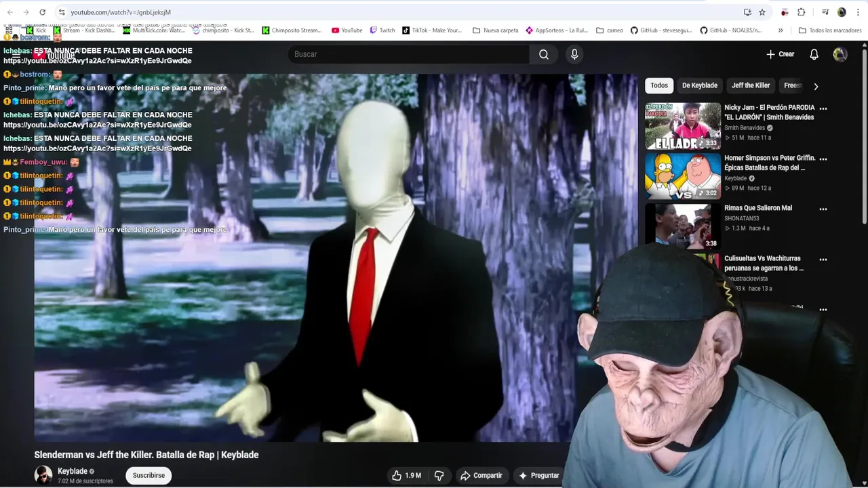Open the YouTube account avatar menu
This screenshot has height=488, width=868.
[x=840, y=54]
